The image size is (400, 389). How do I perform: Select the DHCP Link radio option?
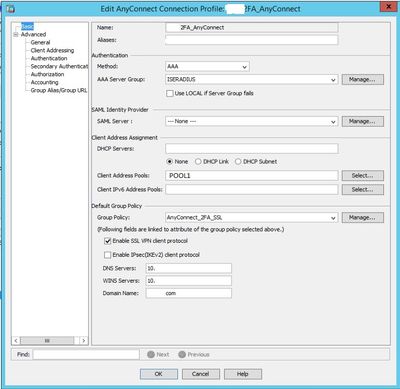pos(198,161)
